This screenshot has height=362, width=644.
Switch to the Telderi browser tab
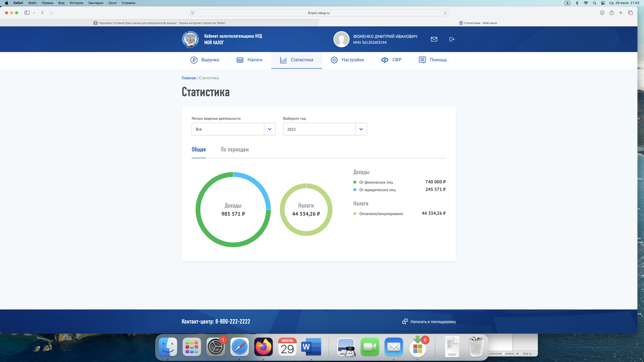pos(159,23)
